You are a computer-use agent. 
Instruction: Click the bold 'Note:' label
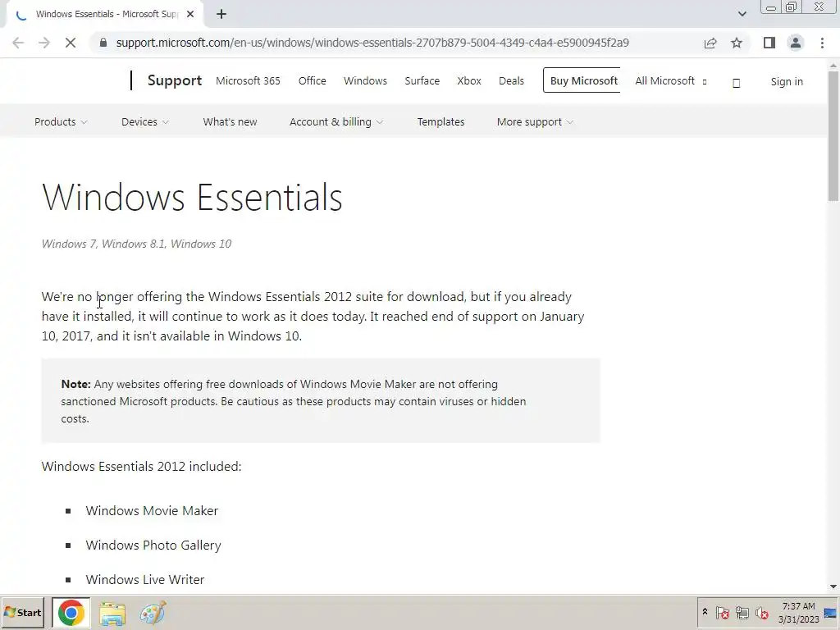75,384
